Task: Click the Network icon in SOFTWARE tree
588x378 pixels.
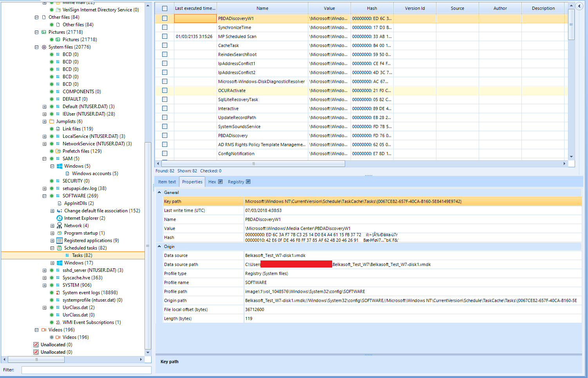Action: (60, 226)
